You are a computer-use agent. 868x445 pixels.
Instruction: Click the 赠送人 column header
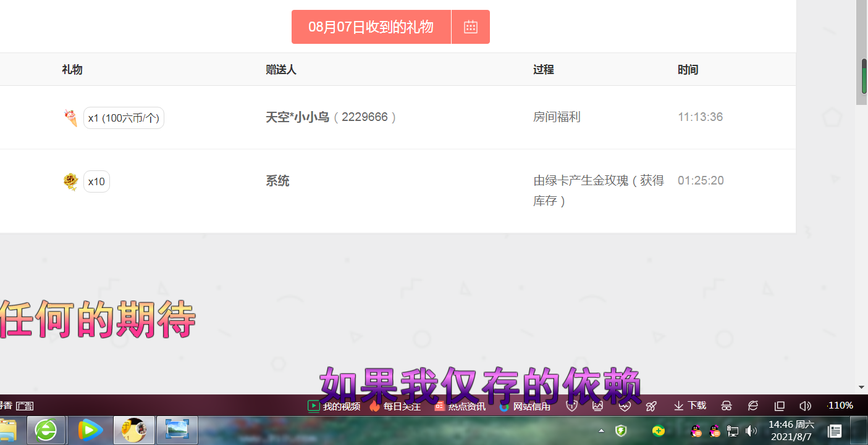(x=281, y=70)
